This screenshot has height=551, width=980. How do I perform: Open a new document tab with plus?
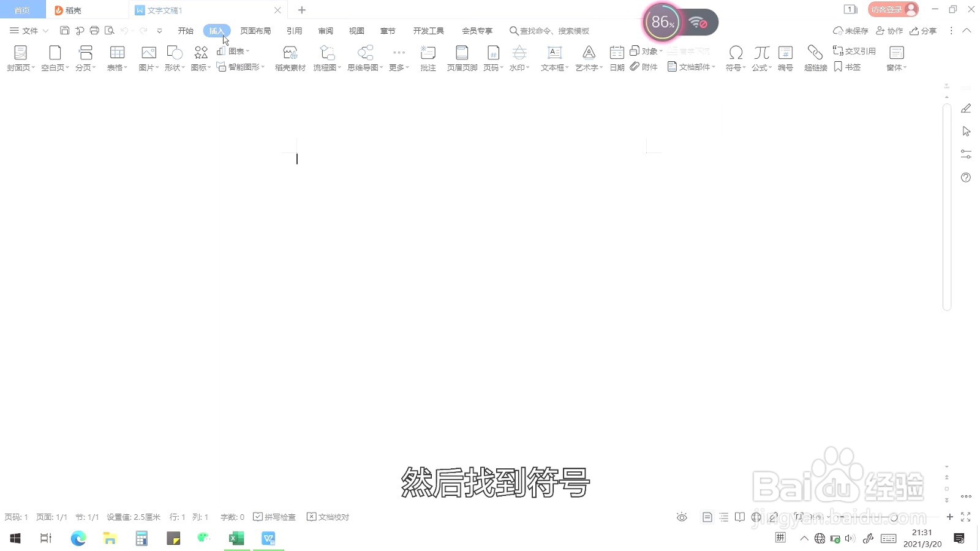[301, 10]
